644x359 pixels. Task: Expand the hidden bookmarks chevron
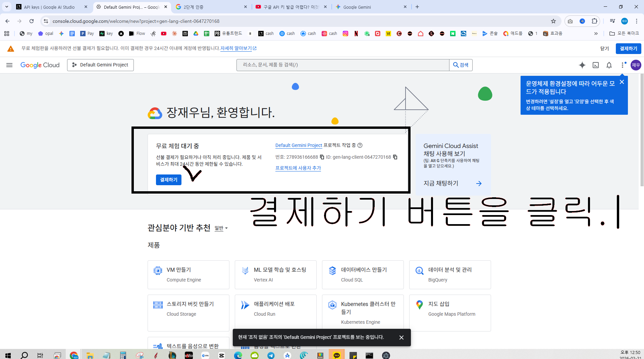596,34
